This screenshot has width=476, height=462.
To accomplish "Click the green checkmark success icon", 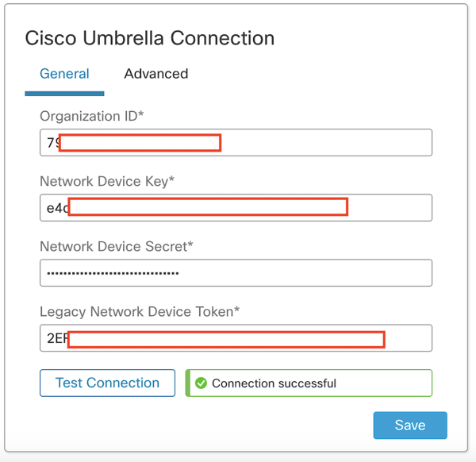I will point(201,383).
